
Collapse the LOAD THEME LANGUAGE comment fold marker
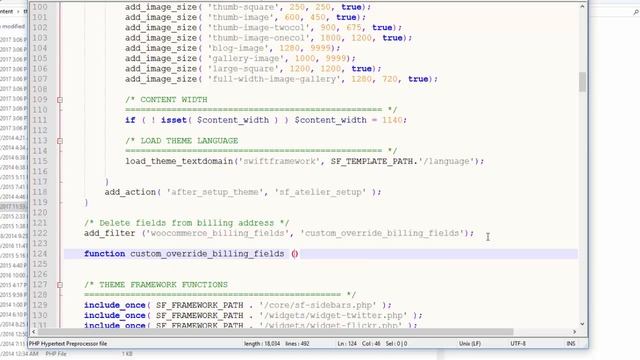coord(60,141)
